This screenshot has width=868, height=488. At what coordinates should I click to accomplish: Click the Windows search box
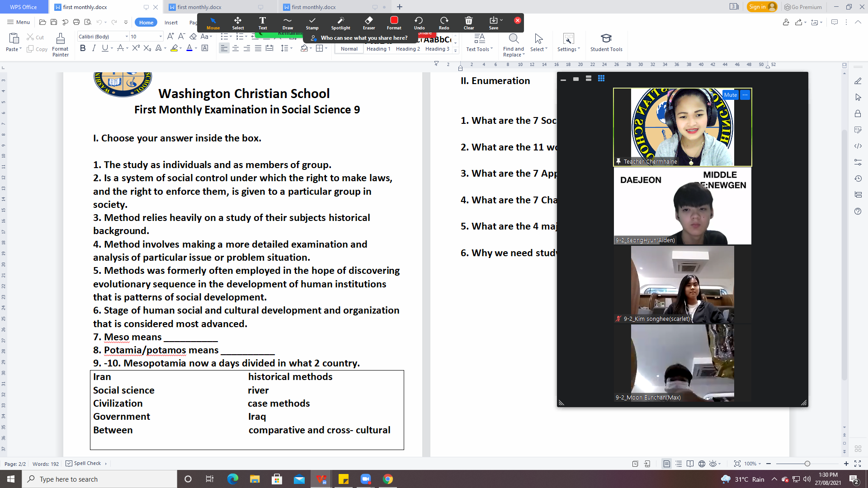[x=99, y=479]
